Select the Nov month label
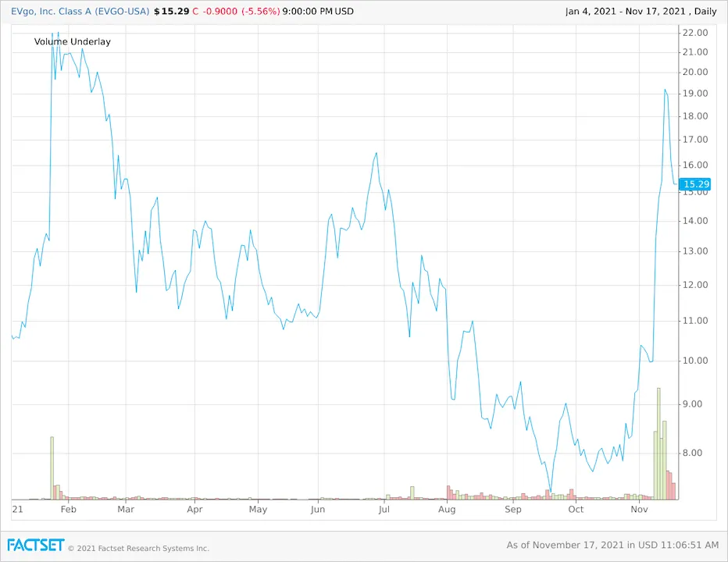The image size is (728, 562). click(639, 509)
